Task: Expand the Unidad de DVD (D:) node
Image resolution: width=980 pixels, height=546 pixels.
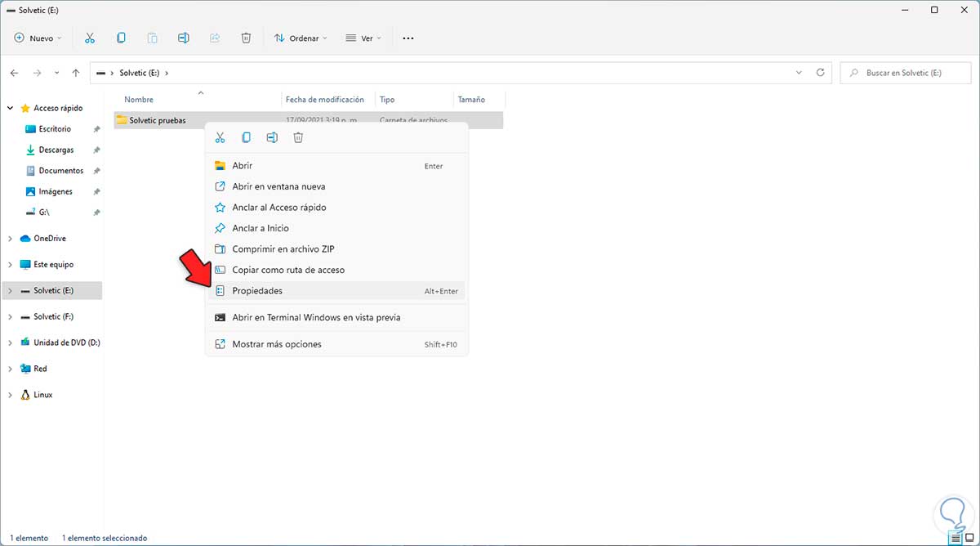Action: click(x=11, y=342)
